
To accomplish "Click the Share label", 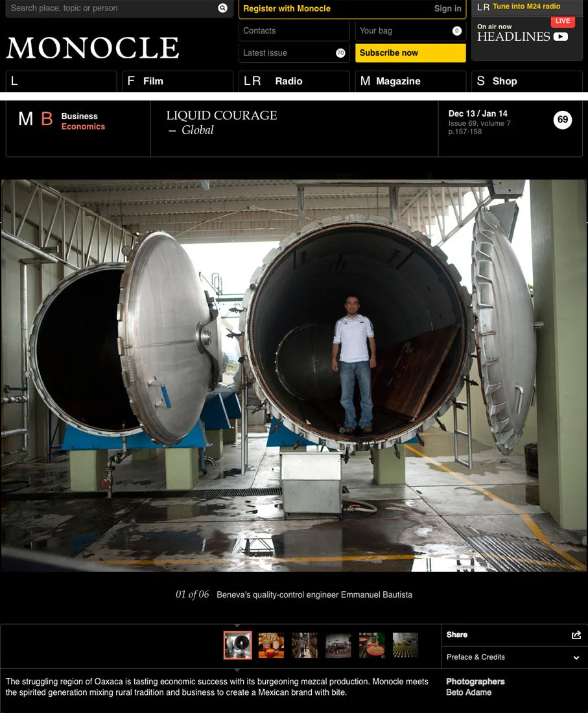I will 456,635.
